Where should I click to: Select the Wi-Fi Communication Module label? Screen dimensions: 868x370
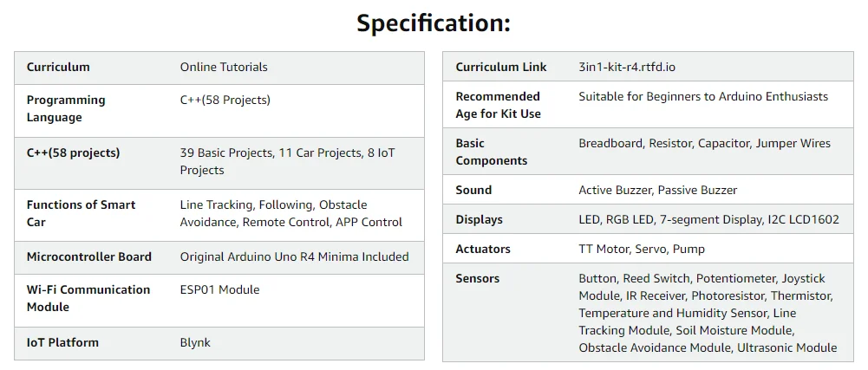(88, 298)
